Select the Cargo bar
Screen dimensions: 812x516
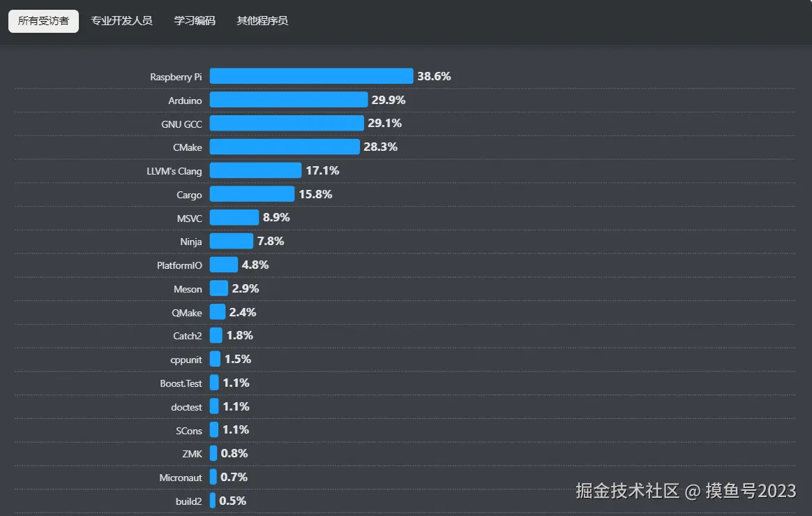252,194
